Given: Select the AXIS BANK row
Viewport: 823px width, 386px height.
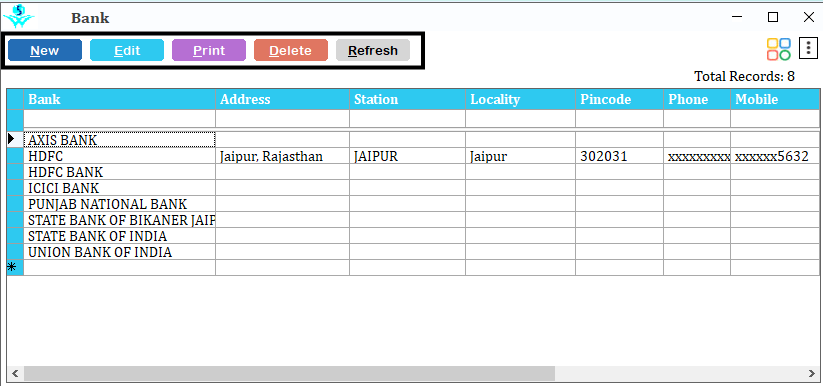Looking at the screenshot, I should click(120, 140).
